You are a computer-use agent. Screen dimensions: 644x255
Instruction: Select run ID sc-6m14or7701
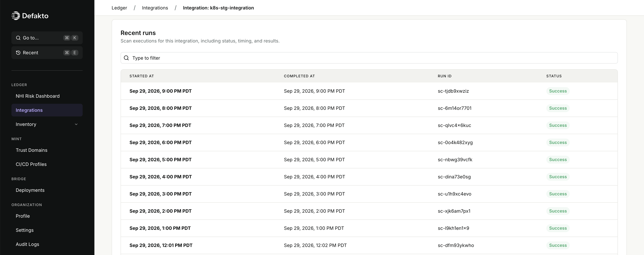click(x=455, y=108)
